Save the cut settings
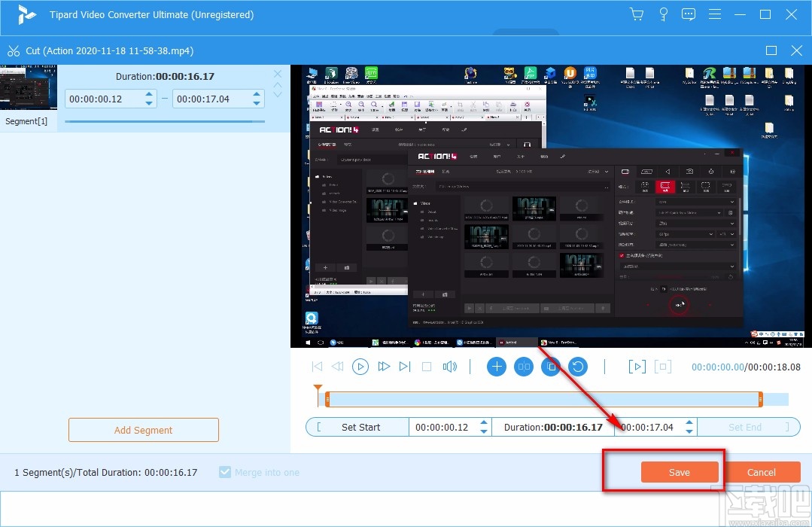 tap(679, 472)
